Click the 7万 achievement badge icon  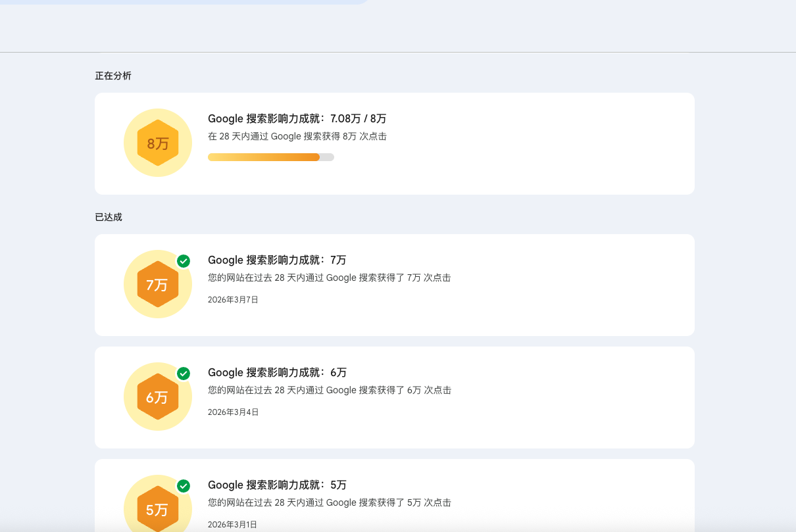pyautogui.click(x=158, y=285)
